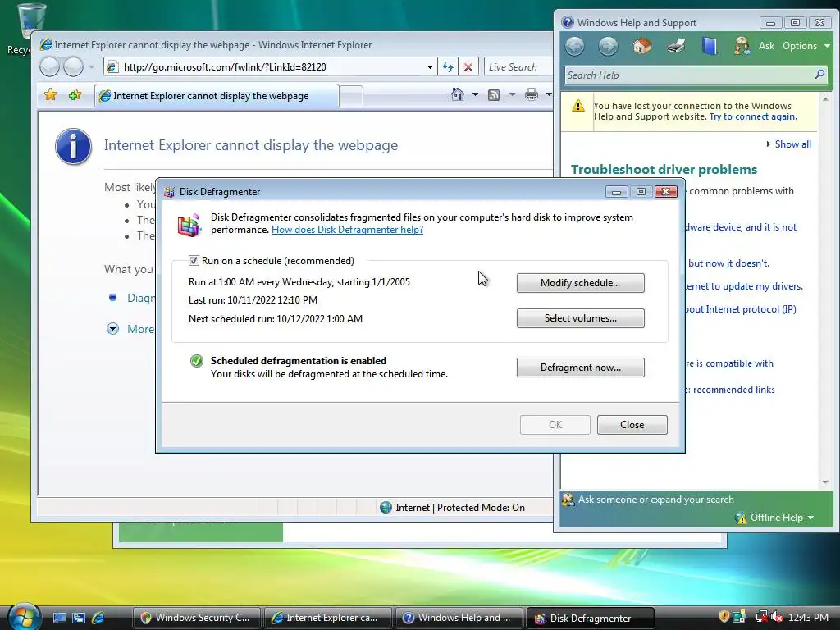The height and width of the screenshot is (630, 840).
Task: Open Options menu in Help and Support
Action: click(806, 46)
